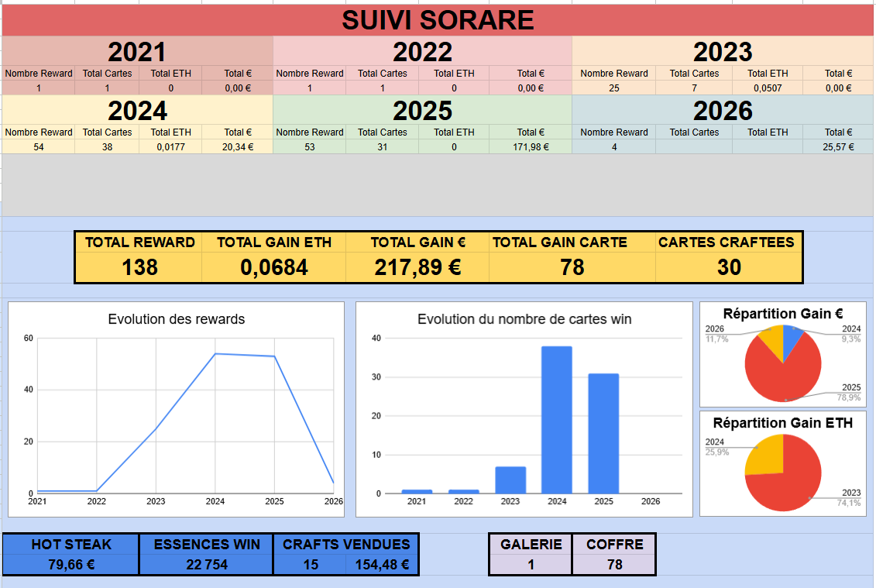Screen dimensions: 876x588
Task: Click the GALERIE header cell
Action: tap(531, 545)
